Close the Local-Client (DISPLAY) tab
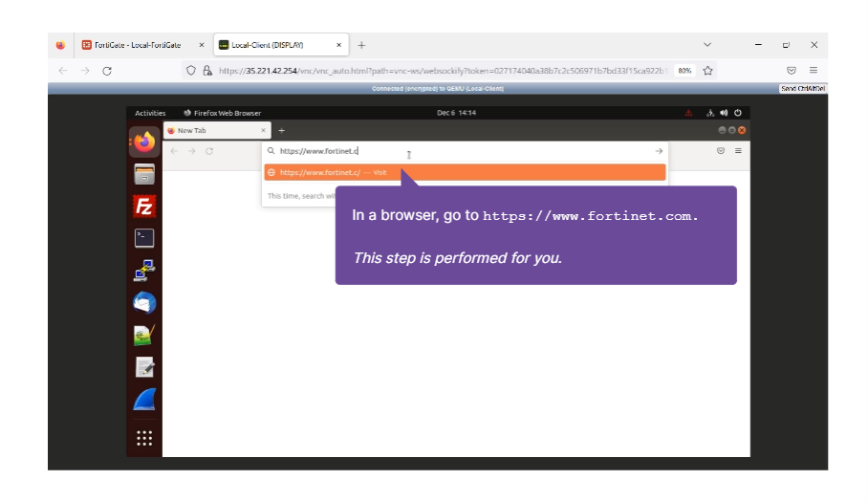The image size is (868, 502). [338, 45]
